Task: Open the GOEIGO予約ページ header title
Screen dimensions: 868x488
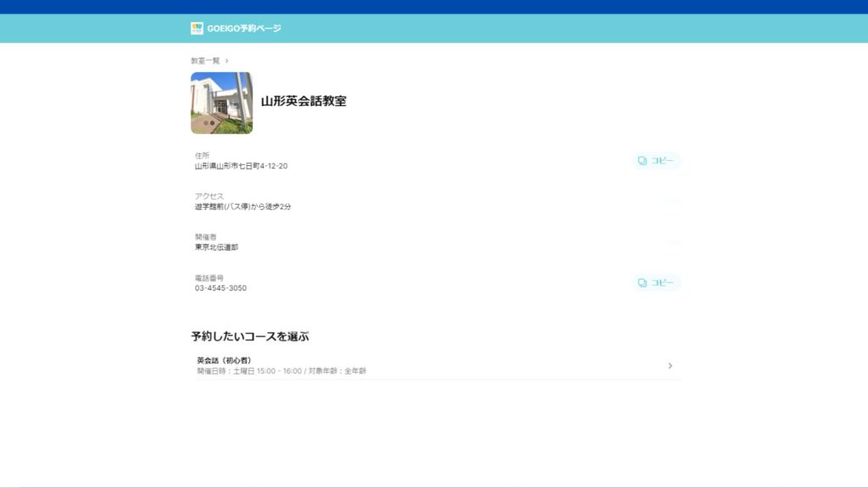Action: point(244,28)
